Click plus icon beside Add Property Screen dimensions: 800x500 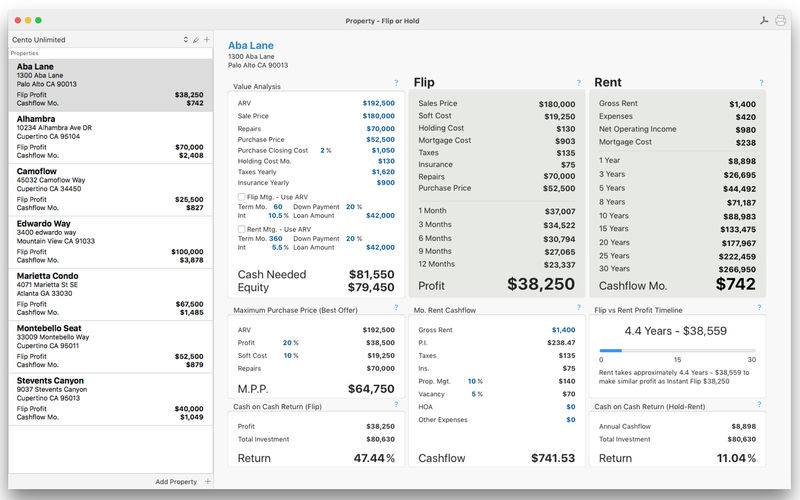coord(208,481)
